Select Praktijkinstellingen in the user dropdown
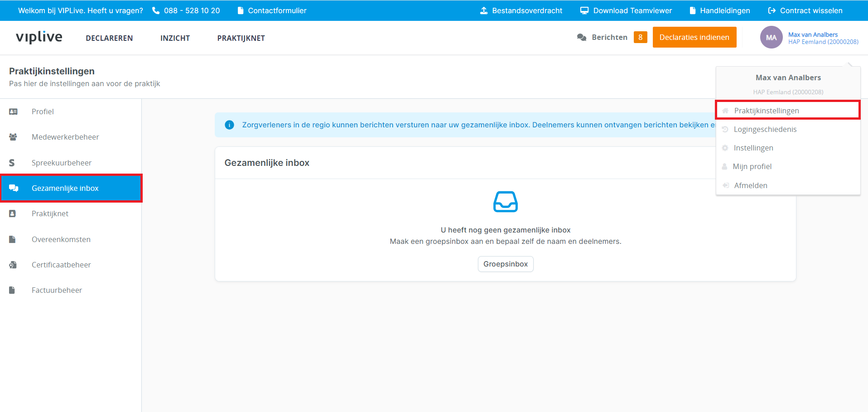 coord(766,111)
